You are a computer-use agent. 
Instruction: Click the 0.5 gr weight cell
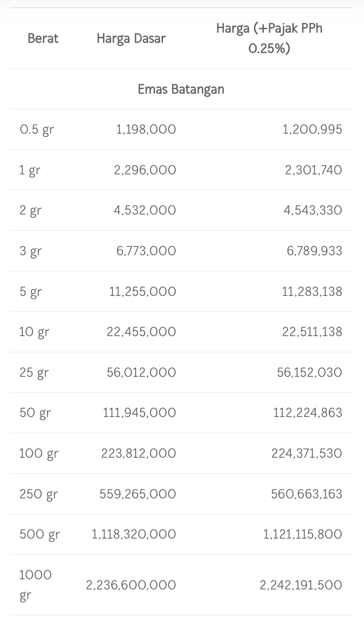(37, 129)
